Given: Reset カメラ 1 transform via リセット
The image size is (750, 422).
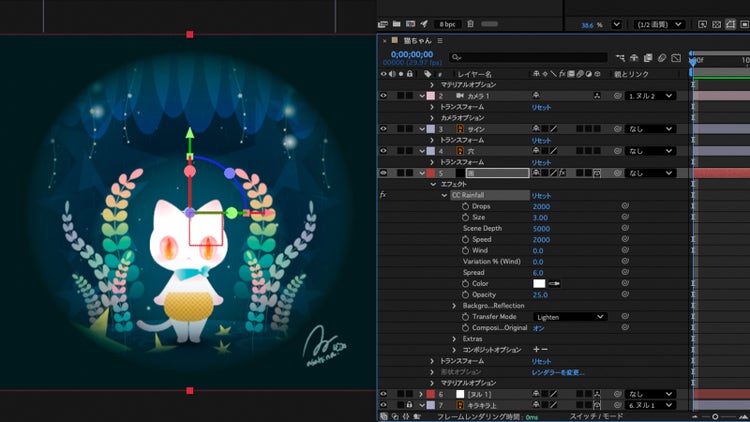Looking at the screenshot, I should point(541,107).
